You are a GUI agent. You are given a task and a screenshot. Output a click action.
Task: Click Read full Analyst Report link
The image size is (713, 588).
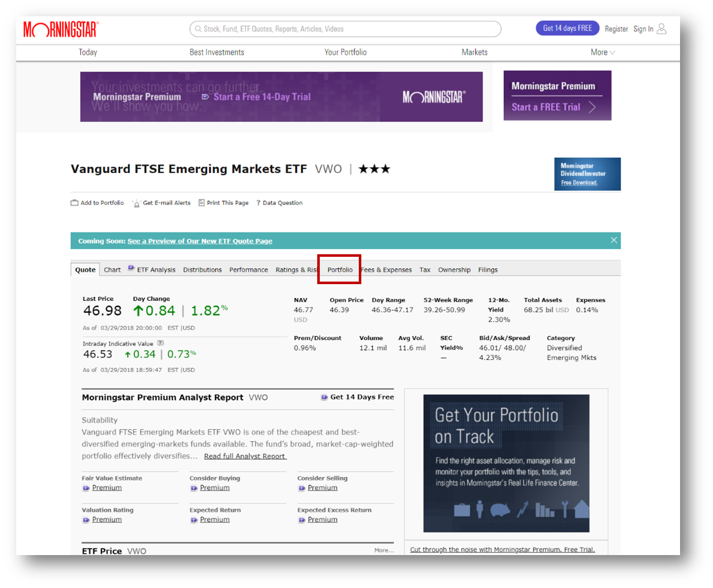coord(245,456)
